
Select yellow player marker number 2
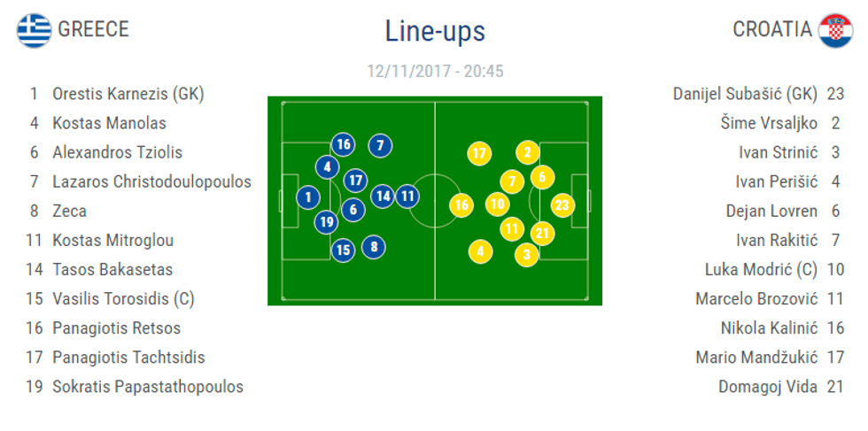click(x=527, y=152)
